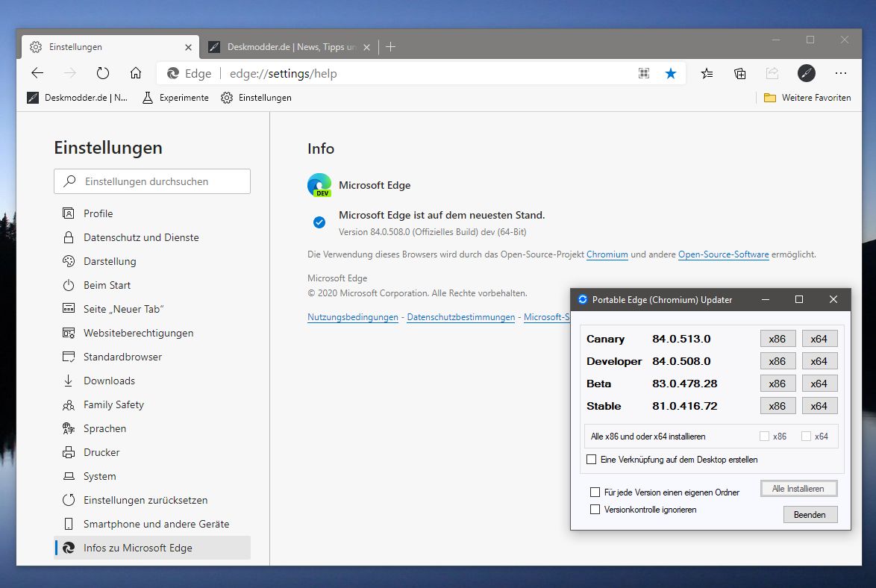Screen dimensions: 876x588
Task: Enable Eine Verknüpfung auf dem Desktop erstellen
Action: pyautogui.click(x=591, y=460)
